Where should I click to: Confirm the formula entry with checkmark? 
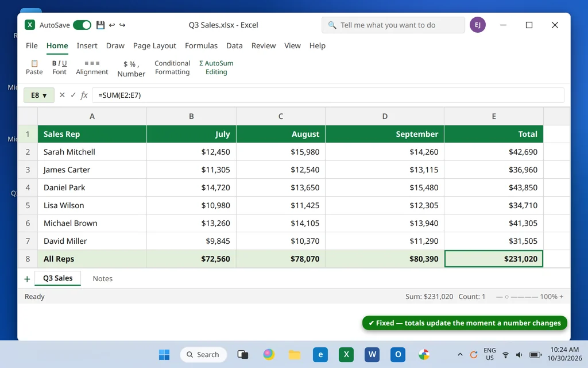click(73, 95)
